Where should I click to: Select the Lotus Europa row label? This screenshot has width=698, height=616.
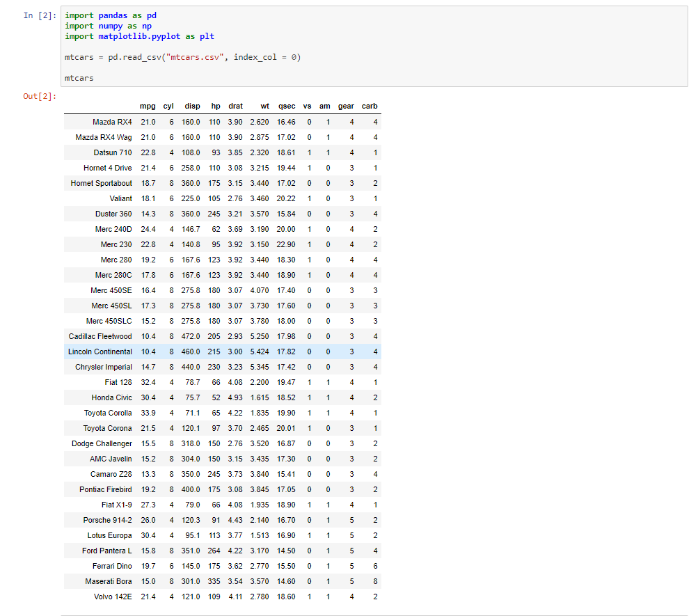coord(109,535)
